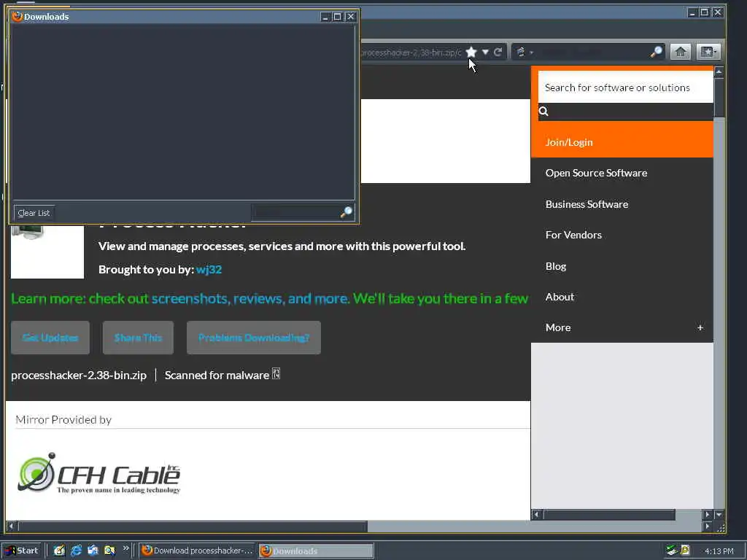Click the 4:13 PM taskbar clock
Viewport: 747px width, 560px height.
[719, 551]
